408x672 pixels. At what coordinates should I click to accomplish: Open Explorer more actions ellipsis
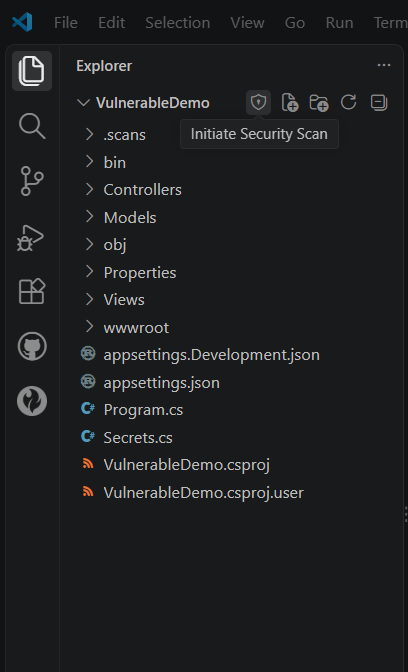pos(384,65)
